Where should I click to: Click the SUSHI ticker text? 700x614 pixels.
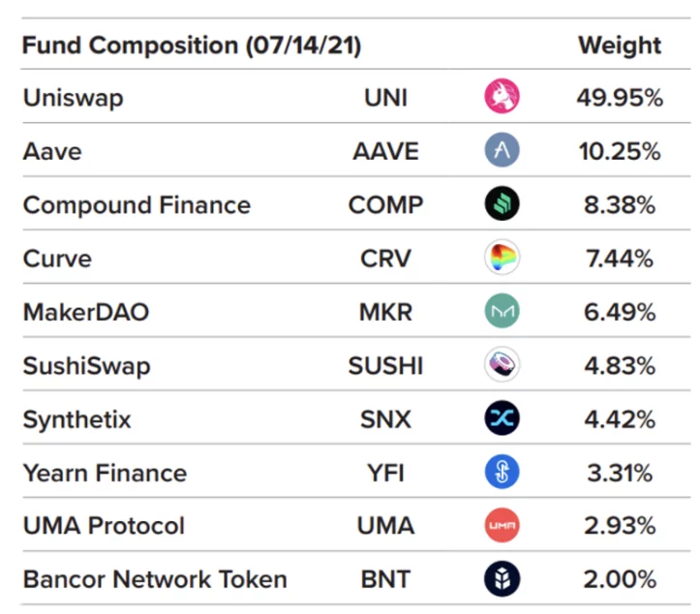pos(385,366)
